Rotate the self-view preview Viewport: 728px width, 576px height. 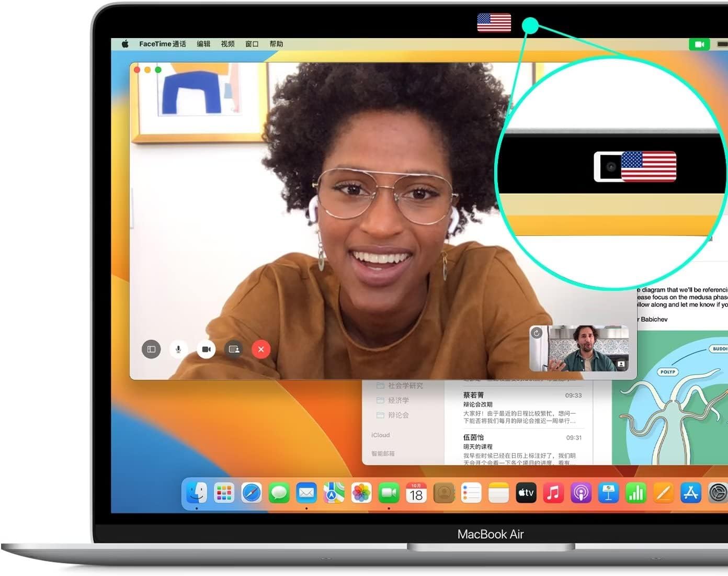pyautogui.click(x=537, y=333)
